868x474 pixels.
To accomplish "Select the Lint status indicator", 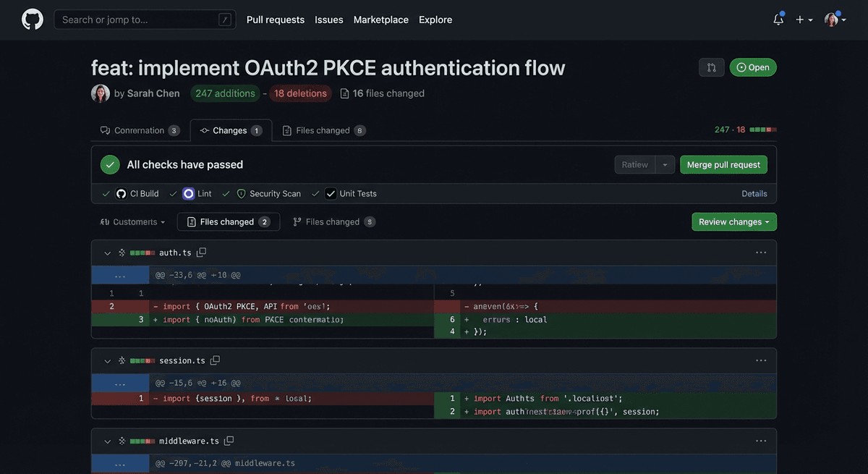I will pyautogui.click(x=189, y=193).
